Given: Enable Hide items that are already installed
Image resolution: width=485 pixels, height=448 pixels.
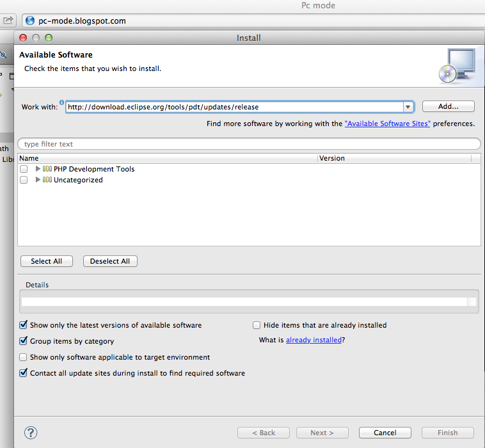Looking at the screenshot, I should point(257,325).
